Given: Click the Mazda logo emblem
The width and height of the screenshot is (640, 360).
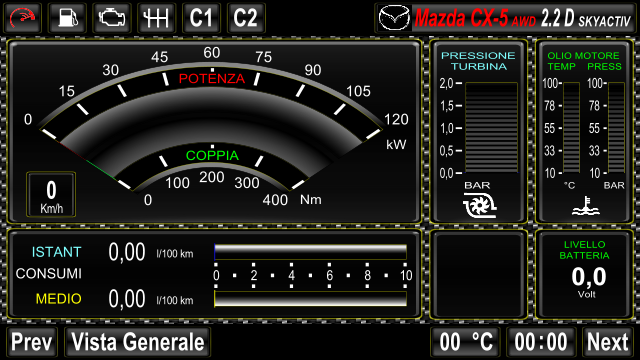Looking at the screenshot, I should coord(393,18).
